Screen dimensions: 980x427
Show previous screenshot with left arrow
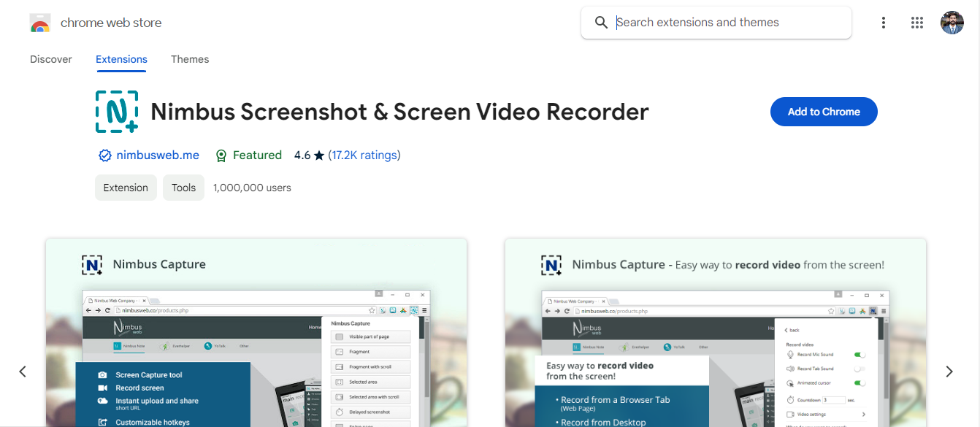pyautogui.click(x=23, y=372)
